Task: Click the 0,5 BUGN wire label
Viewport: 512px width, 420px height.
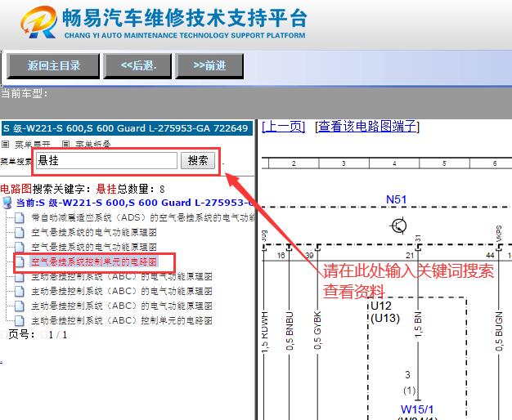Action: point(499,331)
